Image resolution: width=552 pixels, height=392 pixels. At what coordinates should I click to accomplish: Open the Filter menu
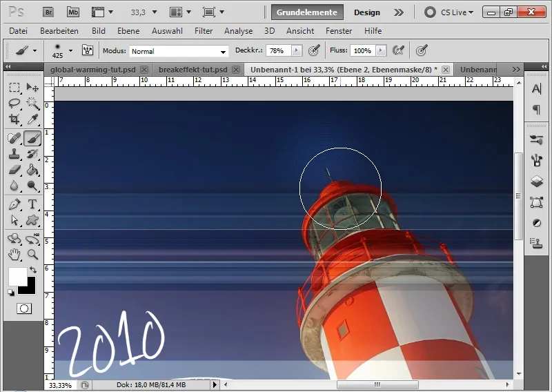click(204, 31)
